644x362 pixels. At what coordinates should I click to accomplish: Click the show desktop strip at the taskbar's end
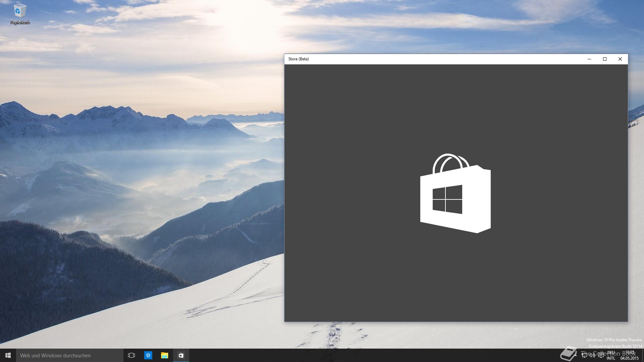pos(643,355)
